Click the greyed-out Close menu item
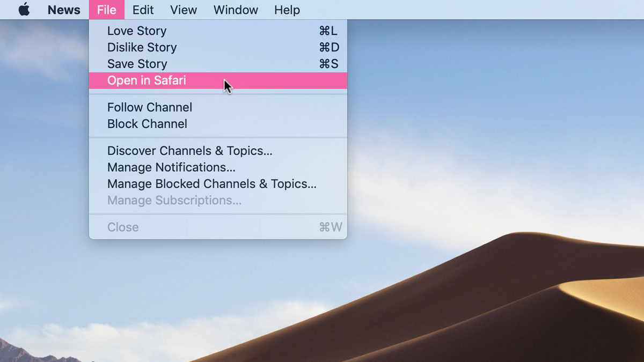The image size is (644, 362). pos(218,227)
